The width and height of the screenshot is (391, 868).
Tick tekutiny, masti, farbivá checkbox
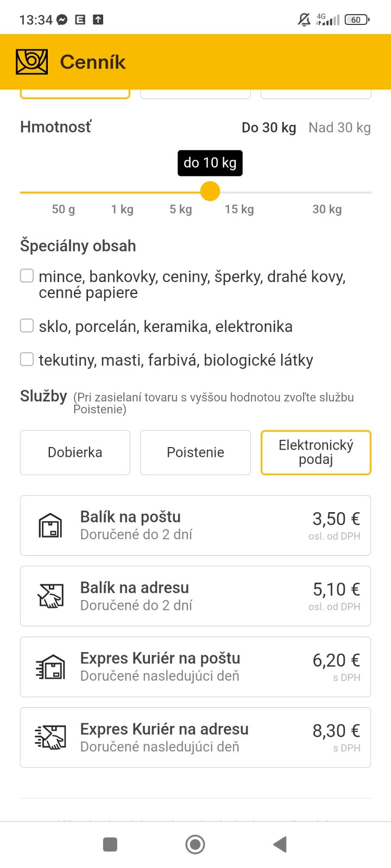(x=27, y=359)
